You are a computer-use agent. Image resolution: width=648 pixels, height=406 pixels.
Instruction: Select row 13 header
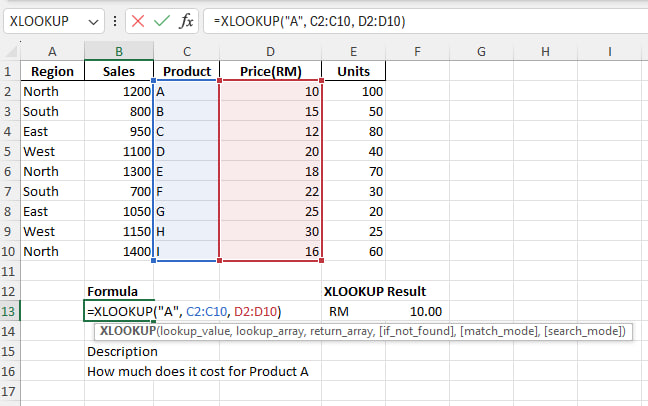tap(10, 311)
